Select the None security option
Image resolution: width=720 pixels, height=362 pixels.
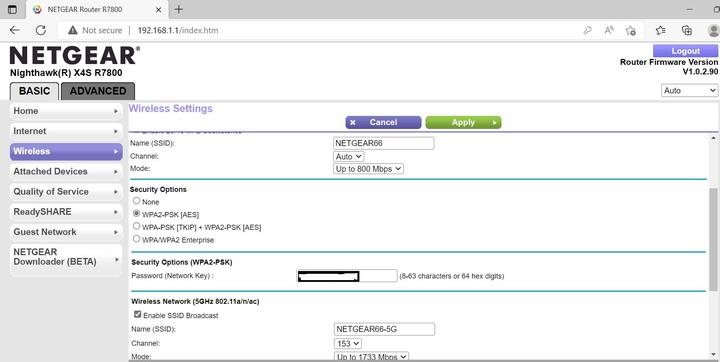point(136,201)
